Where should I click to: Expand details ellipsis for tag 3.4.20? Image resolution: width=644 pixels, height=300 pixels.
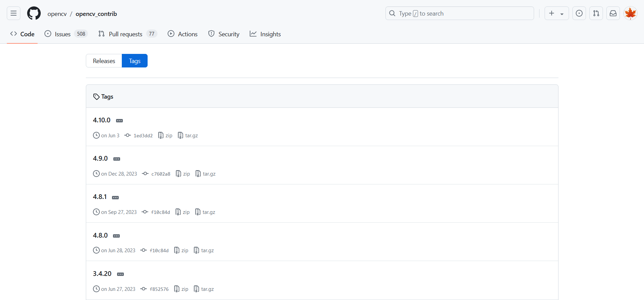tap(120, 274)
